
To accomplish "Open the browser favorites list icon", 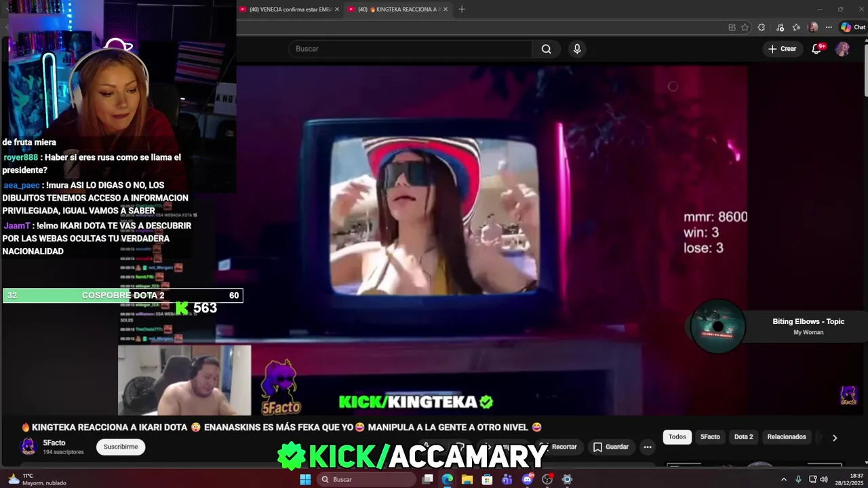I will [796, 27].
